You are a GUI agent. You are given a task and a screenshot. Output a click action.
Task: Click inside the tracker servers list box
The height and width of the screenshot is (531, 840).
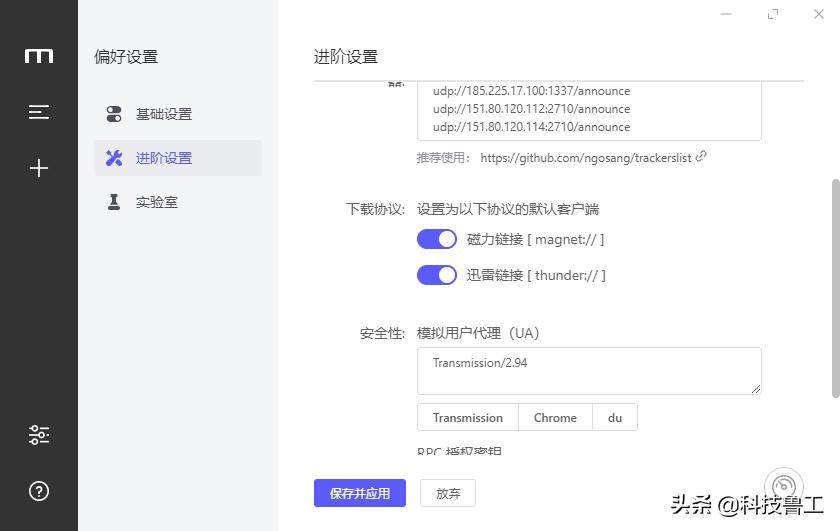(589, 111)
